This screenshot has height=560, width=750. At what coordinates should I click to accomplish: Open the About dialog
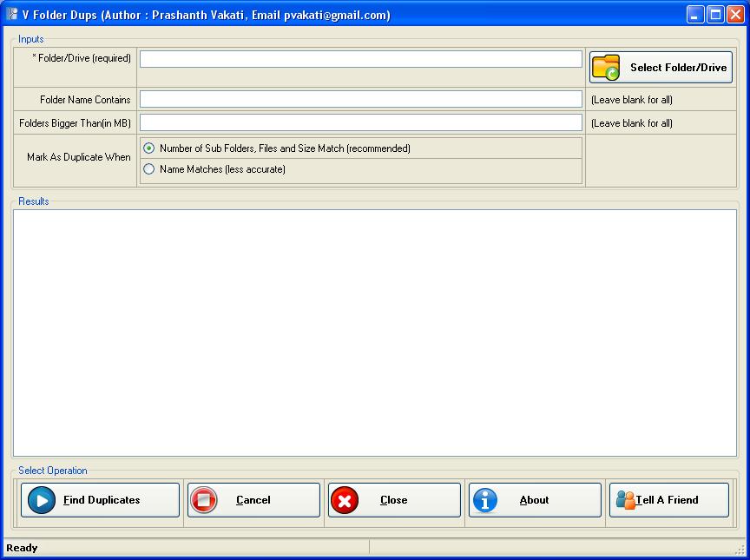coord(535,500)
